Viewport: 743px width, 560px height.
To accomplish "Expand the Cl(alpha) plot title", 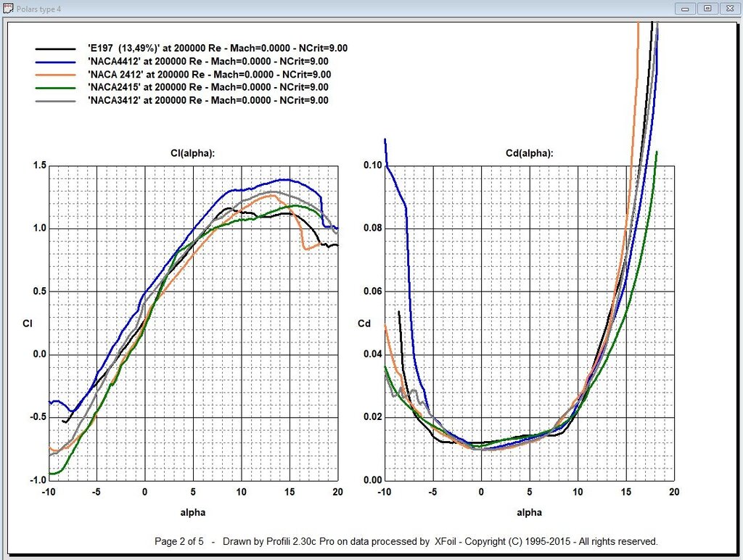I will (192, 153).
